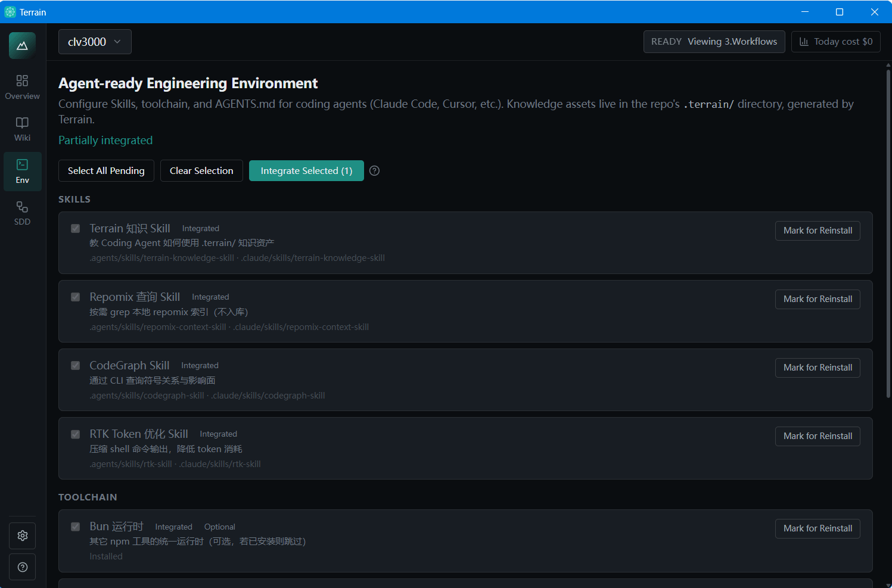Viewport: 892px width, 588px height.
Task: Click the rtk-skill path text
Action: (175, 464)
